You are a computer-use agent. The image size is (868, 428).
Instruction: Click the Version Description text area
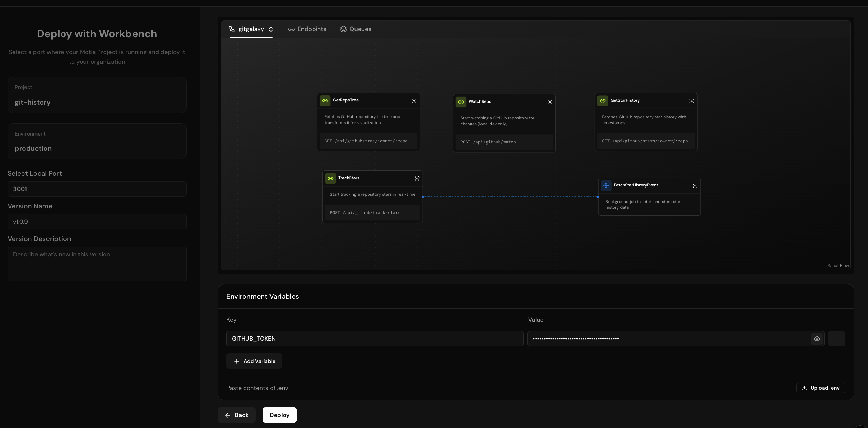(97, 264)
